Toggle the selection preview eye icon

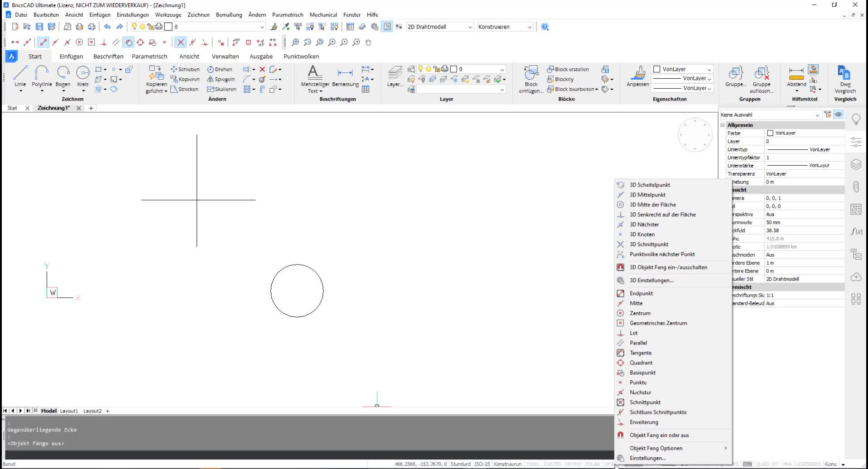tap(839, 115)
